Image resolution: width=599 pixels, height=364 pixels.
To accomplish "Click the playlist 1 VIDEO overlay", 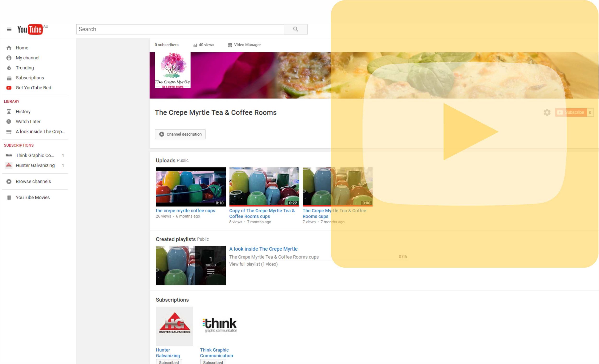I will tap(211, 266).
